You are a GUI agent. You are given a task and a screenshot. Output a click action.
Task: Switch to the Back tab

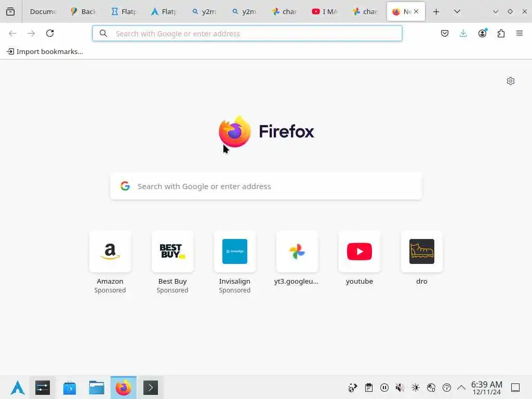pos(84,11)
